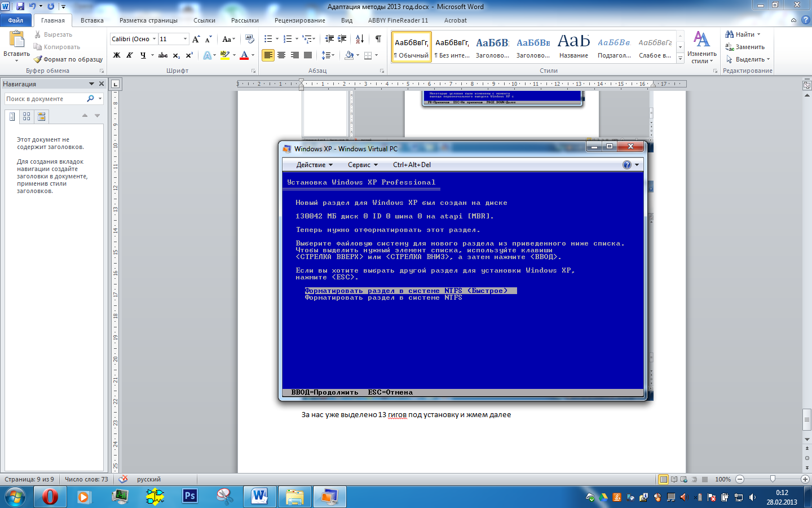Open font size dropdown
This screenshot has width=812, height=508.
coord(185,39)
